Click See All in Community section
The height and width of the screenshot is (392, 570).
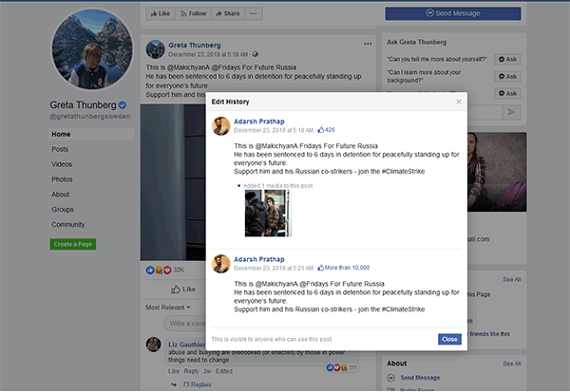pyautogui.click(x=512, y=279)
